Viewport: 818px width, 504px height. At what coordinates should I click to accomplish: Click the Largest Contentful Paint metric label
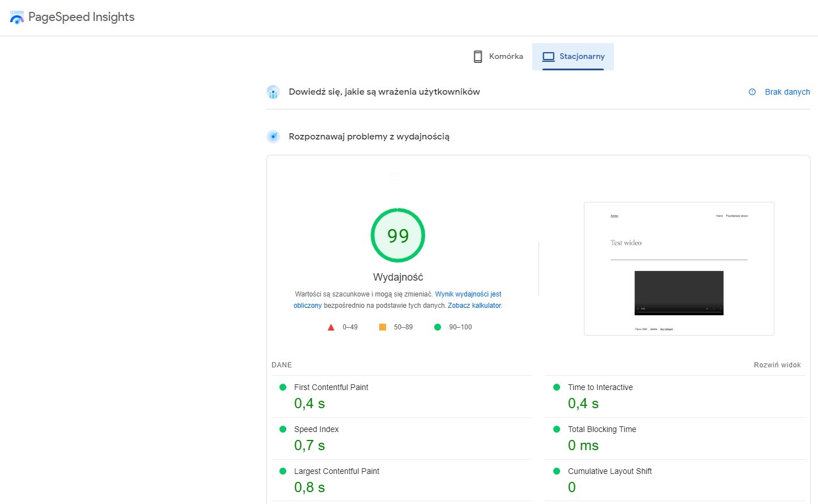[x=337, y=471]
